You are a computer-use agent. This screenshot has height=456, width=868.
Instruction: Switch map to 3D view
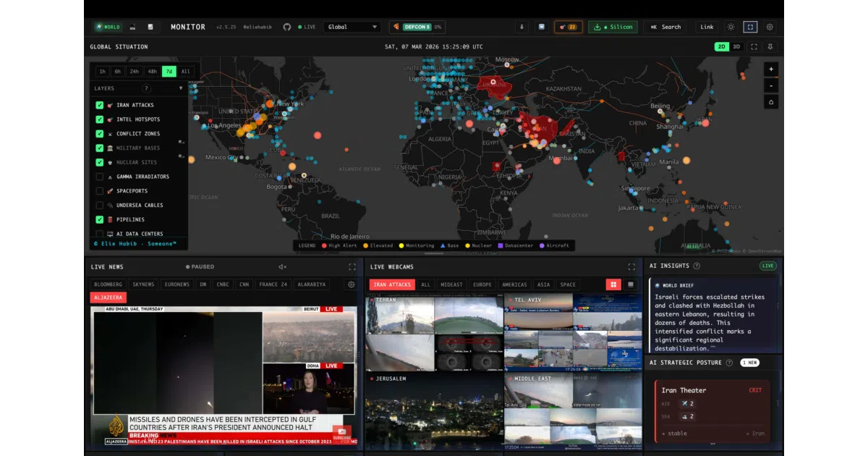click(736, 46)
